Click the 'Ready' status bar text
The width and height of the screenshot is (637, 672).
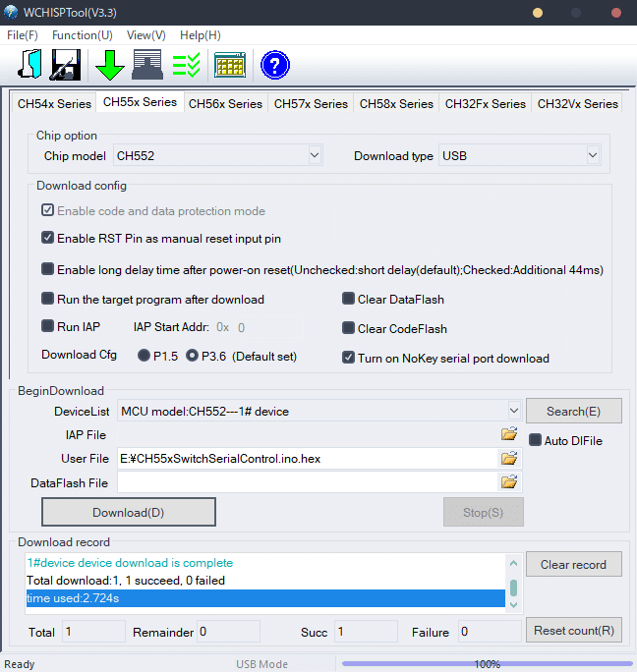point(20,664)
